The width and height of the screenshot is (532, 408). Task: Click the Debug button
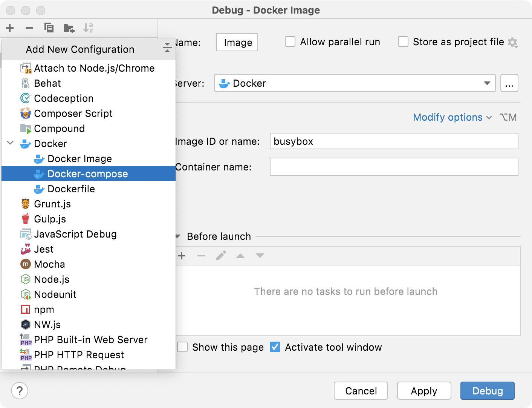click(488, 391)
